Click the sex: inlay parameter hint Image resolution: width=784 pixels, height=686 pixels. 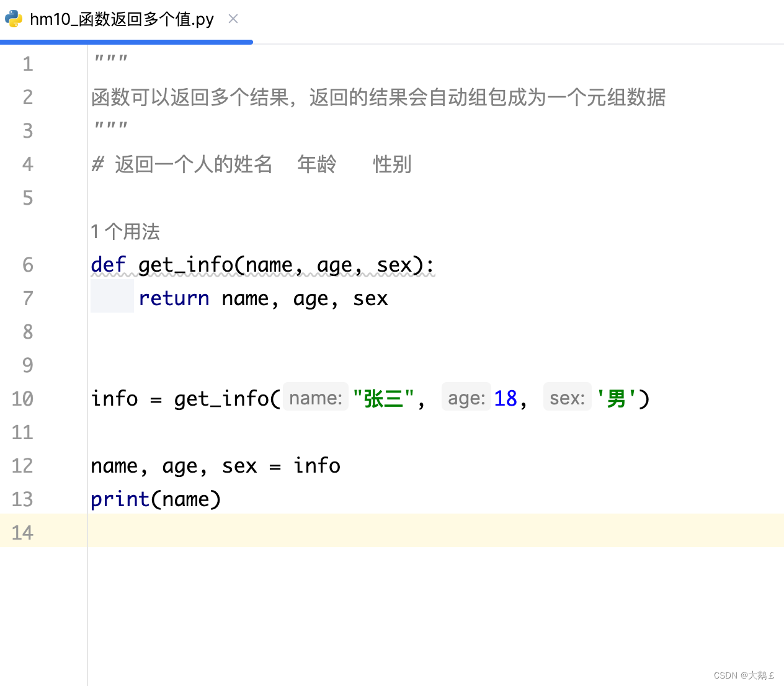[x=566, y=397]
